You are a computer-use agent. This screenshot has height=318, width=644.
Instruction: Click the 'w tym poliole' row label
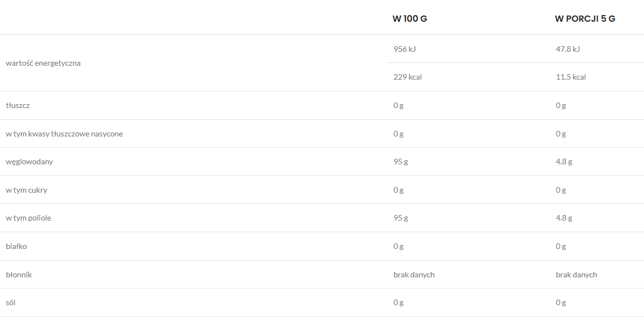tap(28, 218)
